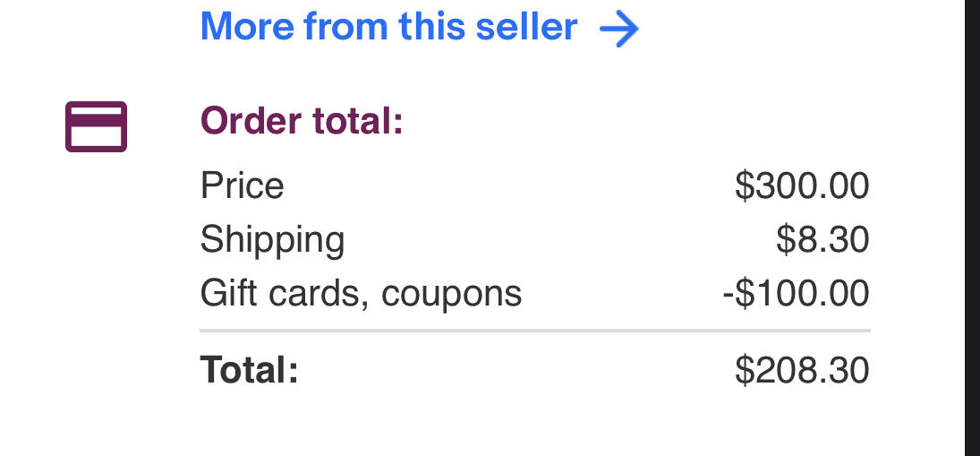This screenshot has width=980, height=456.
Task: Click the Price row label
Action: click(242, 186)
